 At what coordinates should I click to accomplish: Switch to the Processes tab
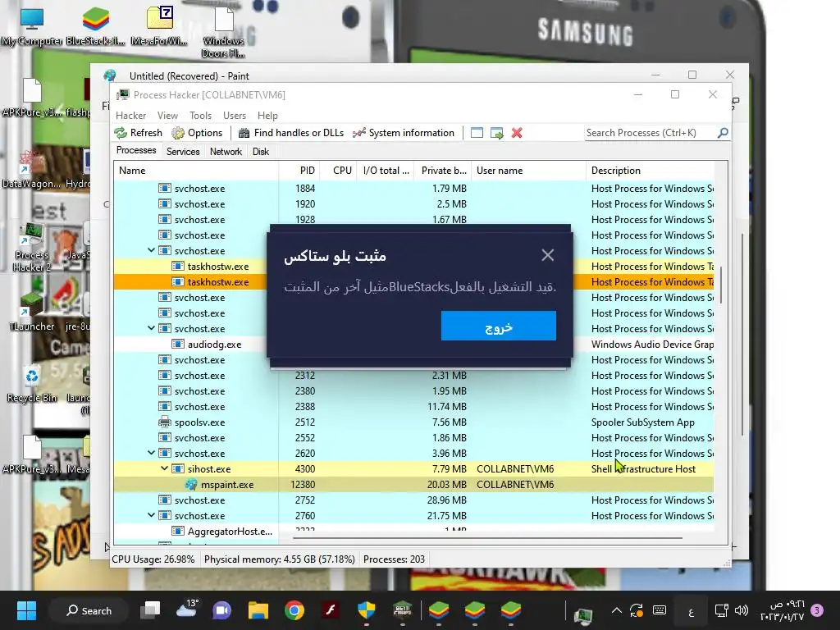tap(136, 151)
